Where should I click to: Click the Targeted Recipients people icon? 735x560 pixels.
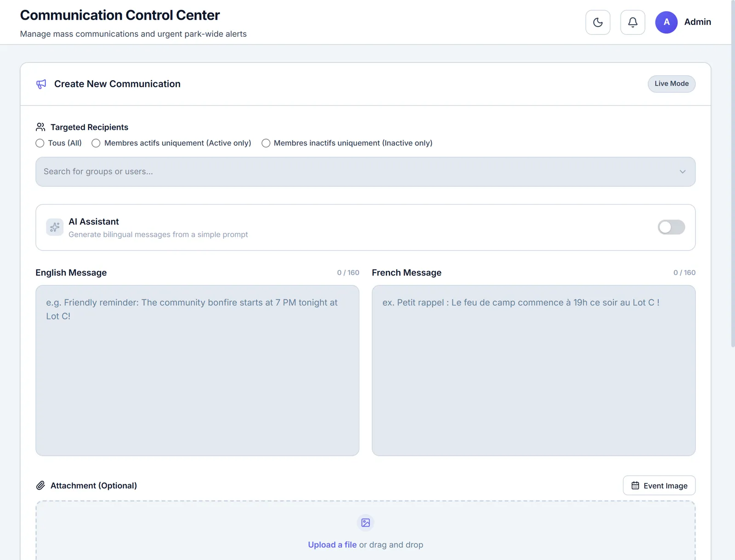point(40,127)
